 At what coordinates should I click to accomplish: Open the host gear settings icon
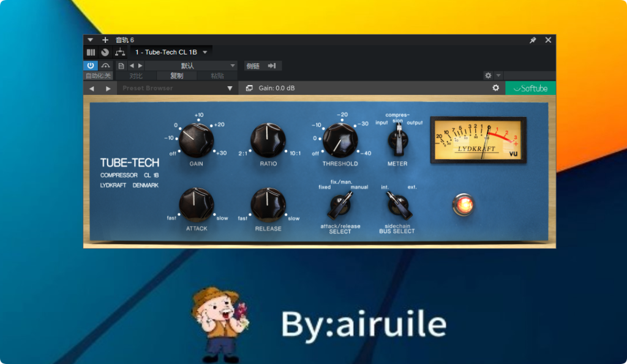click(x=488, y=75)
